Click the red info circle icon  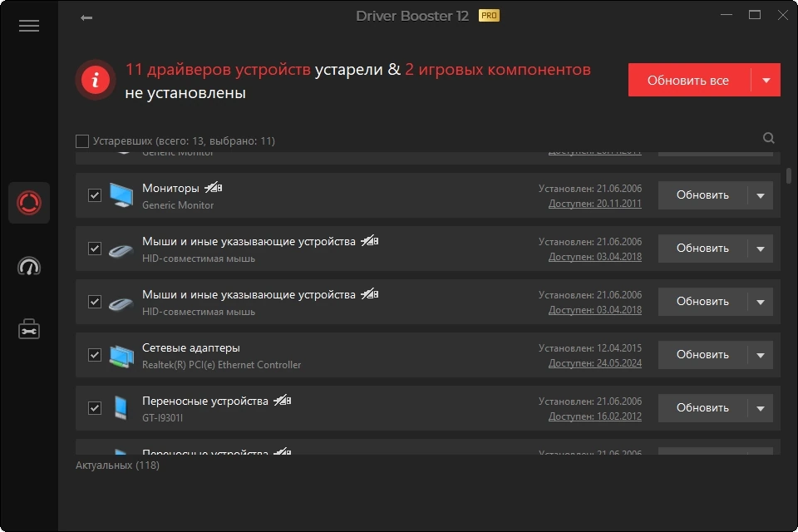point(95,80)
